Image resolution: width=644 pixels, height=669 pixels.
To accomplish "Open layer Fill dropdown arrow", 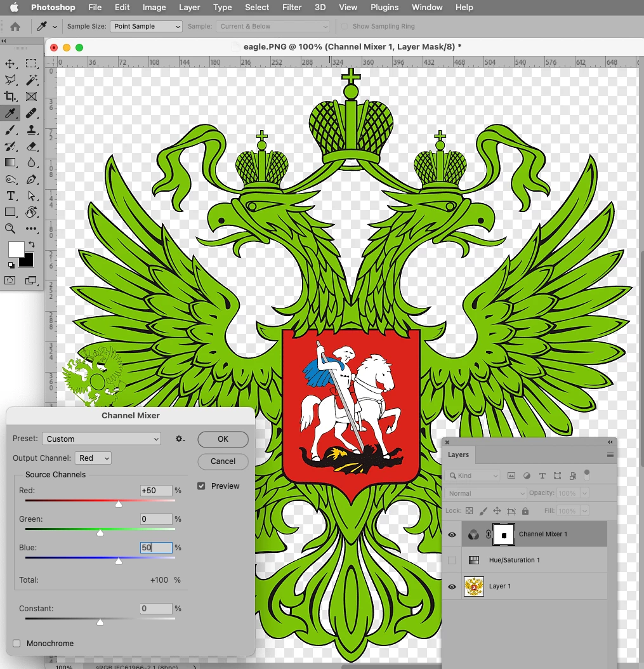I will tap(585, 511).
